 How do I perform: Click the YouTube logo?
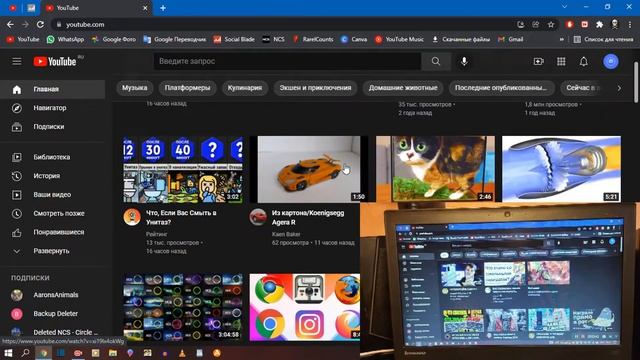click(x=55, y=61)
